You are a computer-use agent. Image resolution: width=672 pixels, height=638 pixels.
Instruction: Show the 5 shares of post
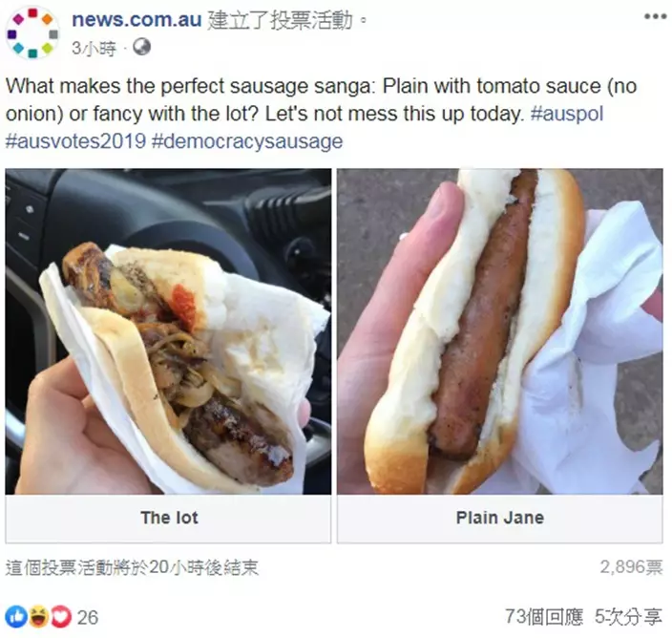[x=628, y=617]
